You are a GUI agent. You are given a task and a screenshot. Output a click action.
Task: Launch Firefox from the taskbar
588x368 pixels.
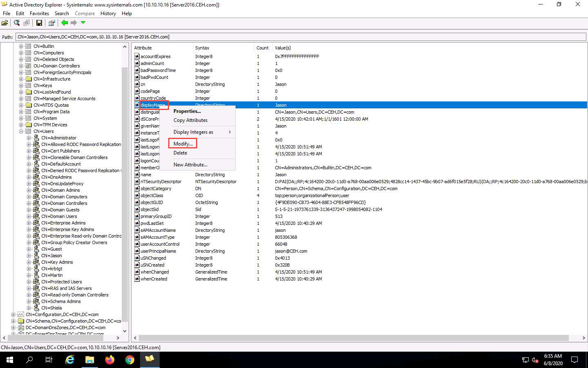pyautogui.click(x=110, y=360)
